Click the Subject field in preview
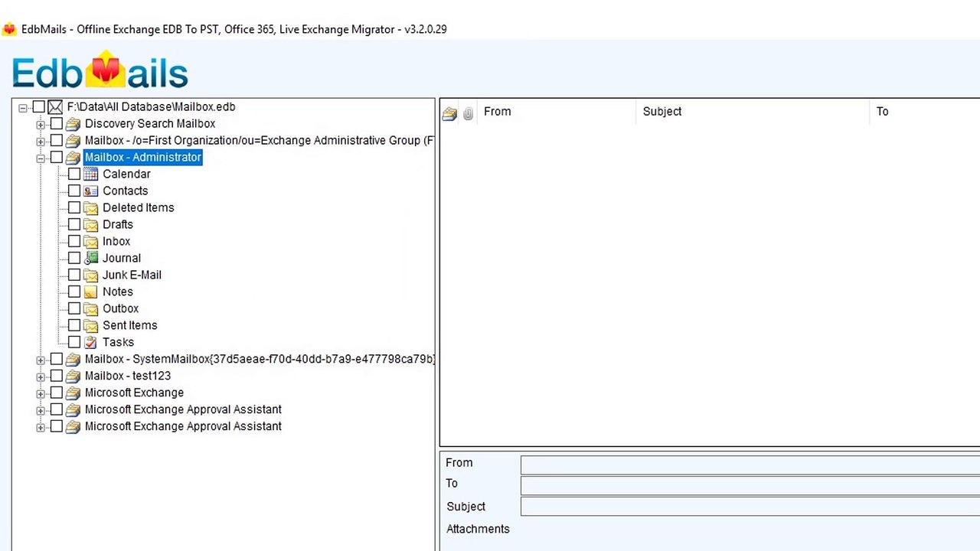Viewport: 980px width, 551px height. [x=750, y=507]
